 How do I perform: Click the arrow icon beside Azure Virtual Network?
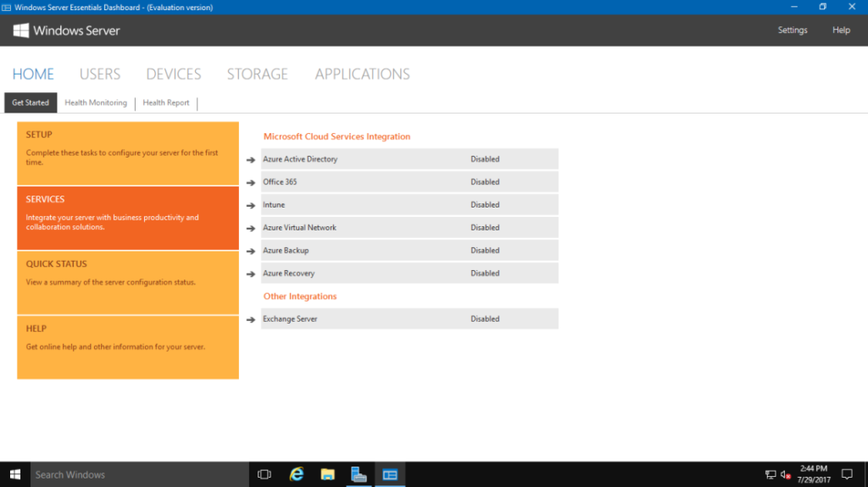251,228
